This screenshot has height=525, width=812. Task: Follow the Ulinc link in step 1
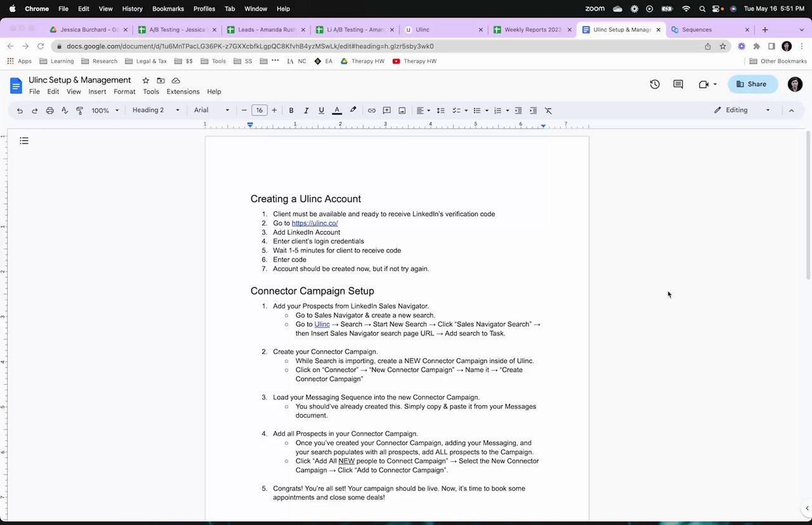coord(322,324)
